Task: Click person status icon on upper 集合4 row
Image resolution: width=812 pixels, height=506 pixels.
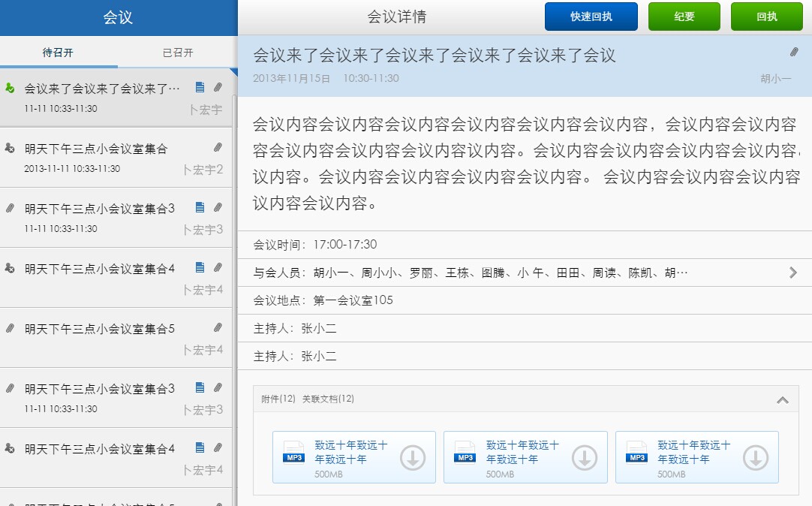Action: (x=10, y=268)
